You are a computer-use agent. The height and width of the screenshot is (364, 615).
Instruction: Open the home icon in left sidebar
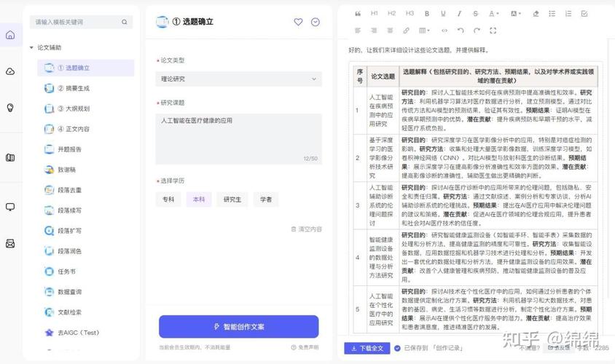(10, 35)
